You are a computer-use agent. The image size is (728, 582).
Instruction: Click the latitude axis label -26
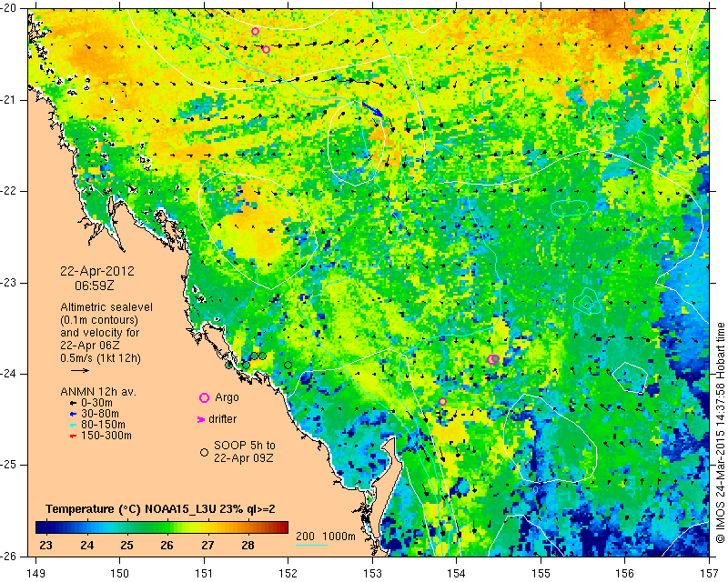click(9, 557)
